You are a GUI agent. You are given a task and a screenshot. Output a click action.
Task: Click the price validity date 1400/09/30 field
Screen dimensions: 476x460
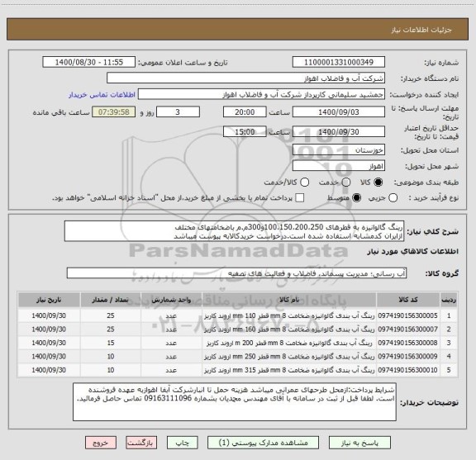pos(339,131)
